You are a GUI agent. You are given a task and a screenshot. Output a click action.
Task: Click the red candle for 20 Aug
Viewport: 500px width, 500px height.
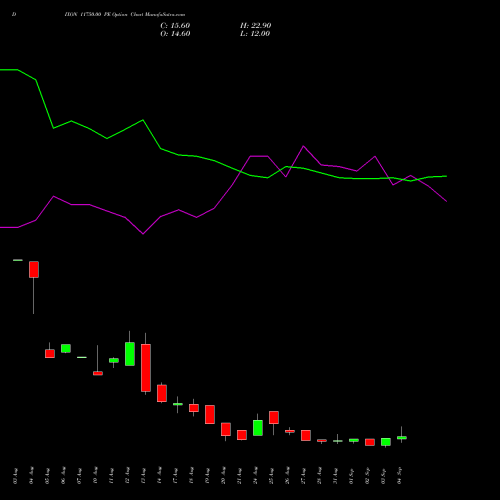[x=226, y=429]
